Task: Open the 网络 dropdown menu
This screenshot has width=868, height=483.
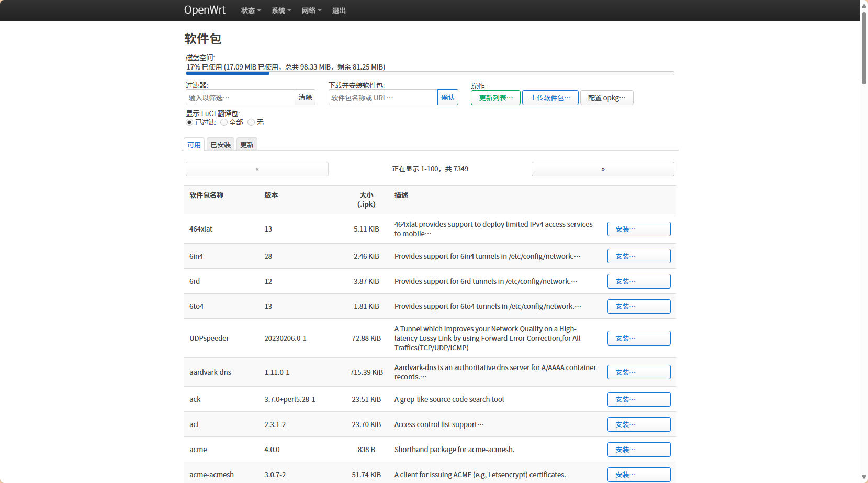Action: (311, 10)
